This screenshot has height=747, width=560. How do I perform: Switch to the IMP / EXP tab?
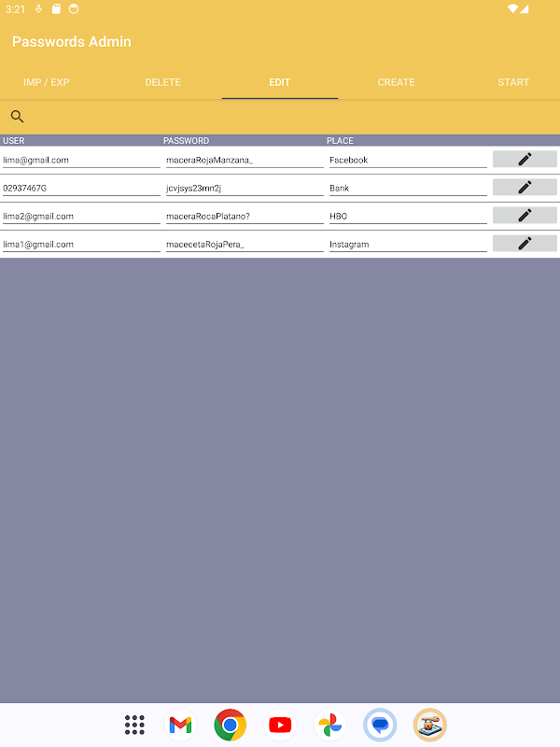[x=46, y=82]
